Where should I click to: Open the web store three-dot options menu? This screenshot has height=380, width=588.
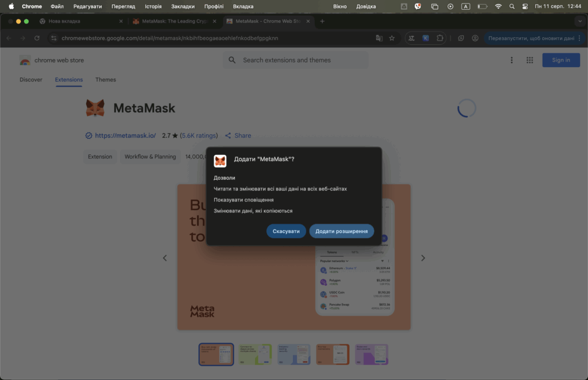click(x=512, y=60)
